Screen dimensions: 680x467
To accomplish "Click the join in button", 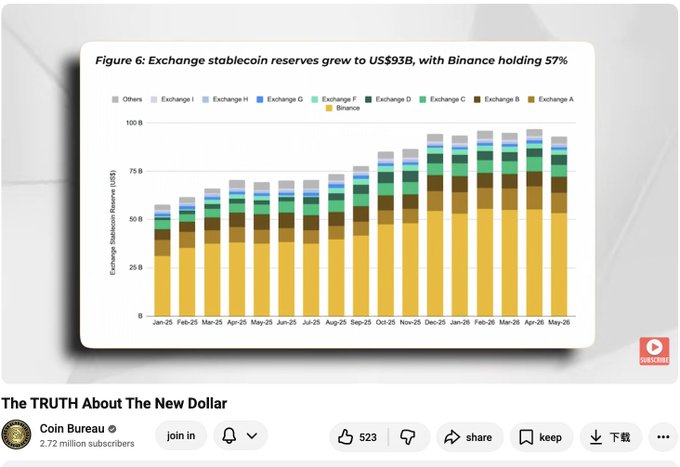I will [181, 435].
